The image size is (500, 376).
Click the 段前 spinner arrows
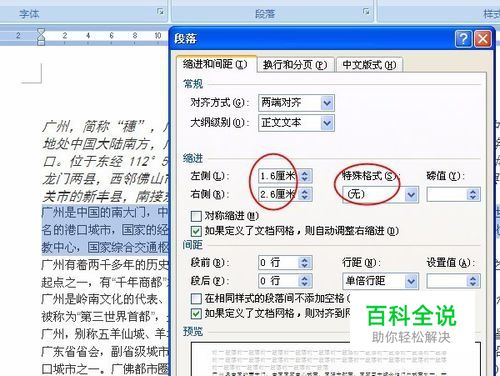coord(305,262)
